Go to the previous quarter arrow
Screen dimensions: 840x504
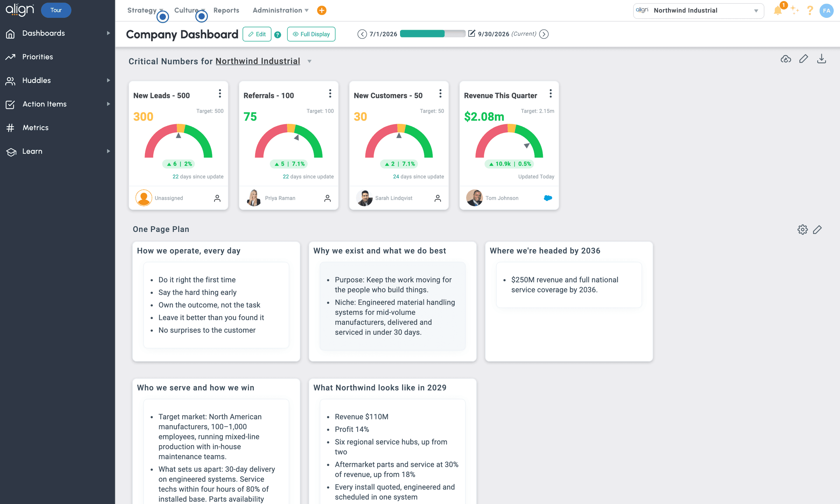click(362, 34)
